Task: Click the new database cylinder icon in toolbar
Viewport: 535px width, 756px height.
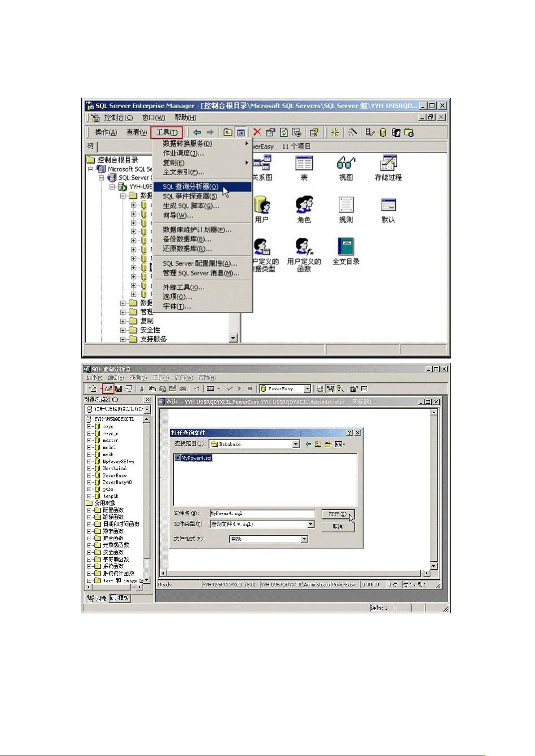Action: pos(383,132)
